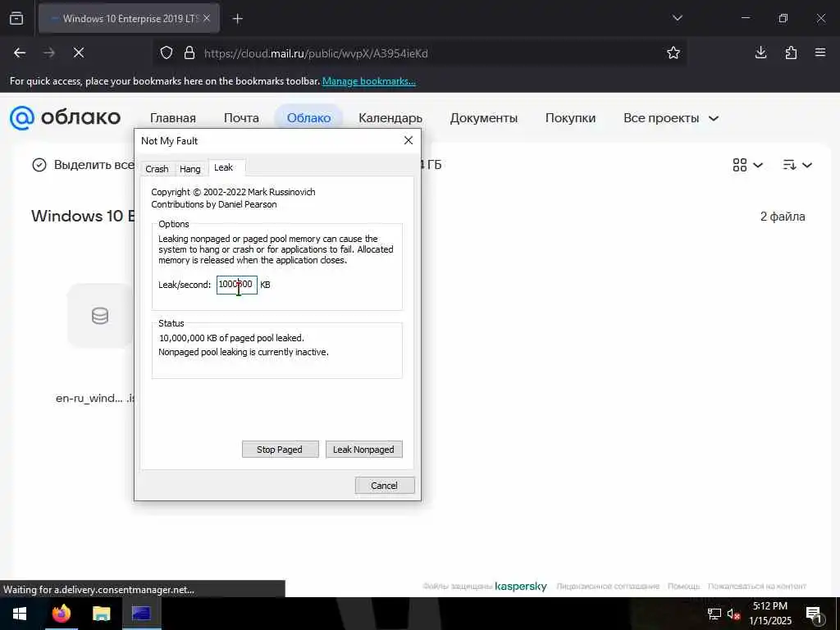
Task: Click the Leak Nonpaged button
Action: pyautogui.click(x=363, y=450)
